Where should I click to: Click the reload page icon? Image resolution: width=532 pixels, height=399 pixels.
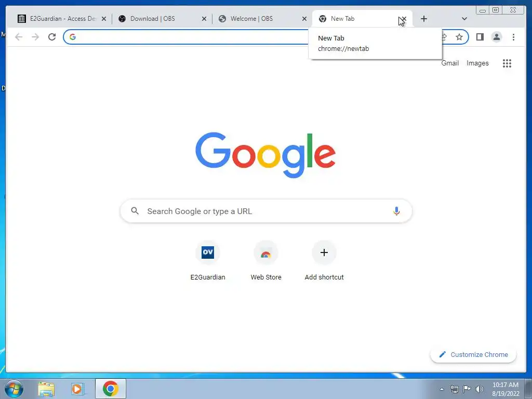pos(52,37)
